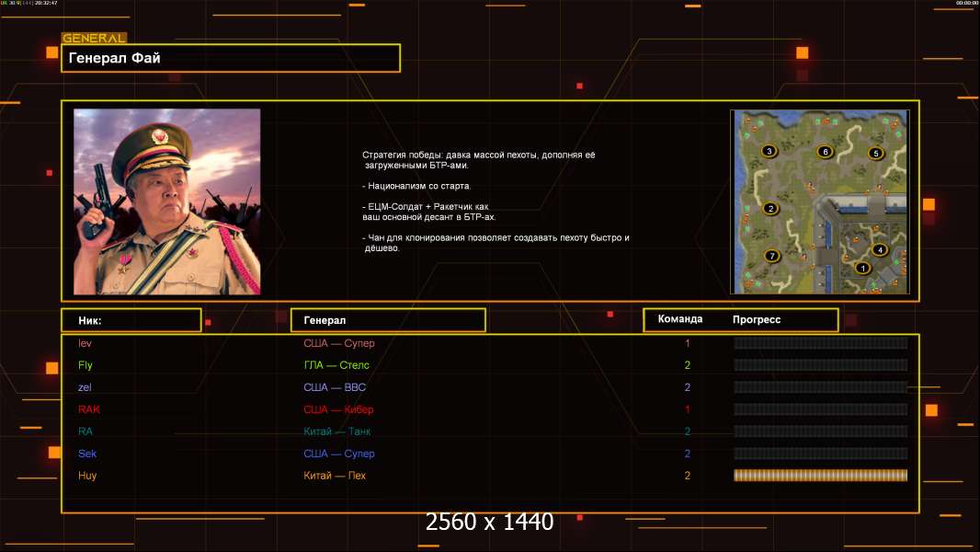Click start position marker 3 on the minimap
This screenshot has height=552, width=980.
769,151
